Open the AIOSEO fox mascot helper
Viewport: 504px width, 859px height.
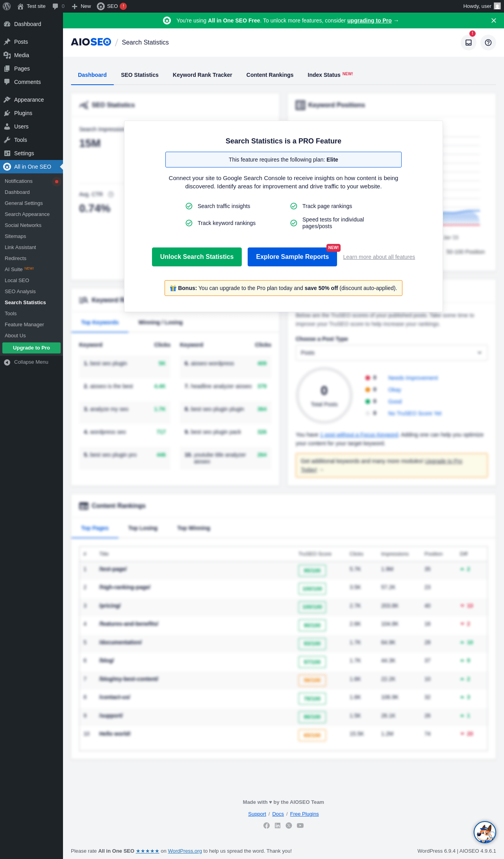tap(485, 832)
